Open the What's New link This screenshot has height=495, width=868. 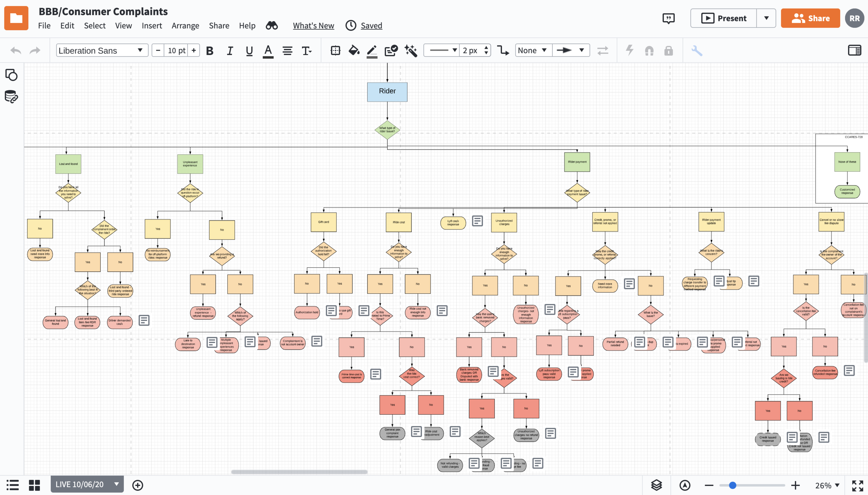tap(313, 25)
